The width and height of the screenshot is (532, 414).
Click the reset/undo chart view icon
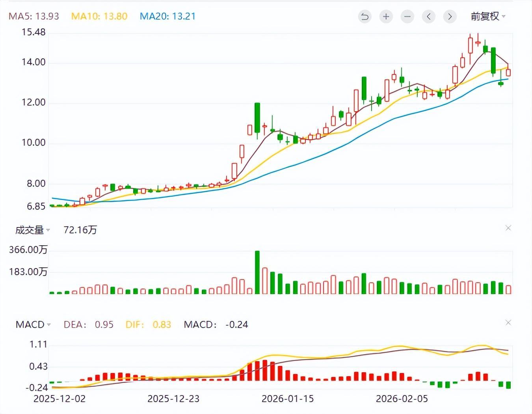coord(365,17)
